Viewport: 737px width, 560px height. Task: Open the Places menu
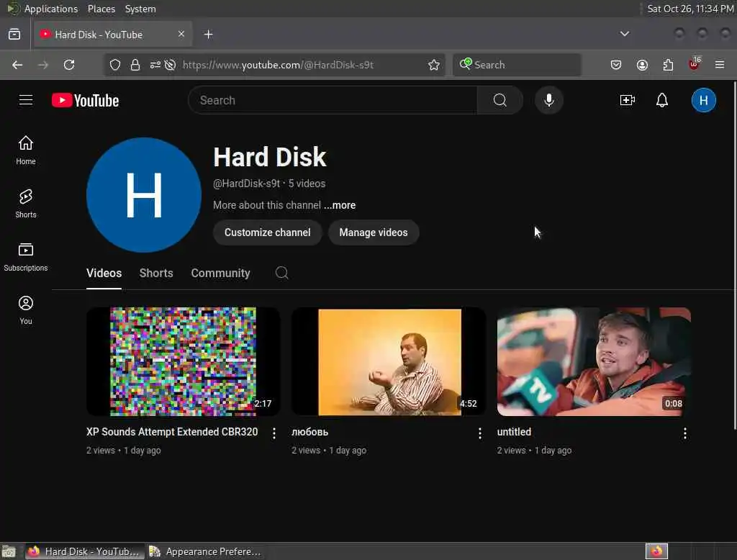(x=101, y=9)
